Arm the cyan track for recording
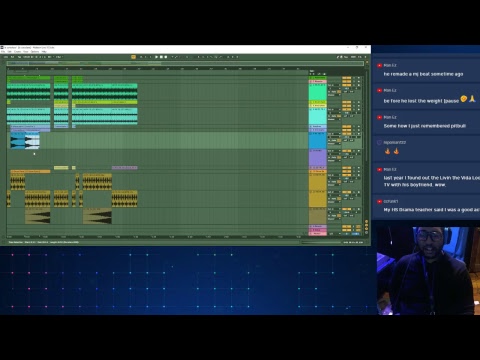480x360 pixels. (359, 110)
